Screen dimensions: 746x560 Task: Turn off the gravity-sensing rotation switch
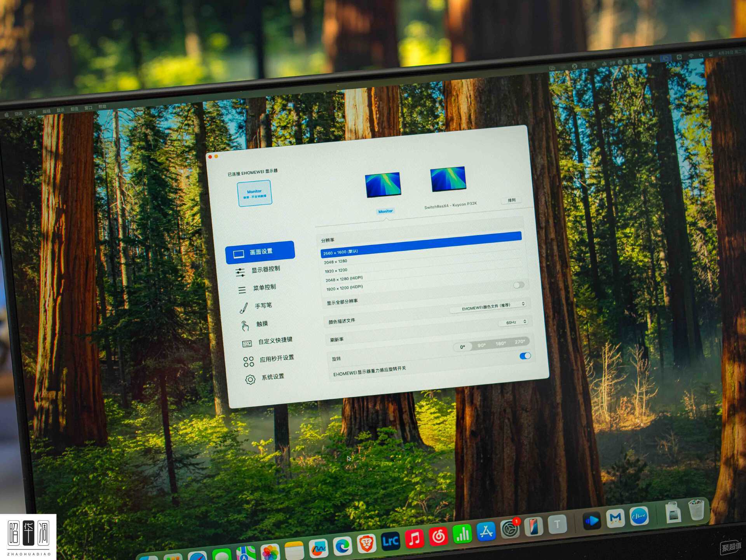coord(525,356)
